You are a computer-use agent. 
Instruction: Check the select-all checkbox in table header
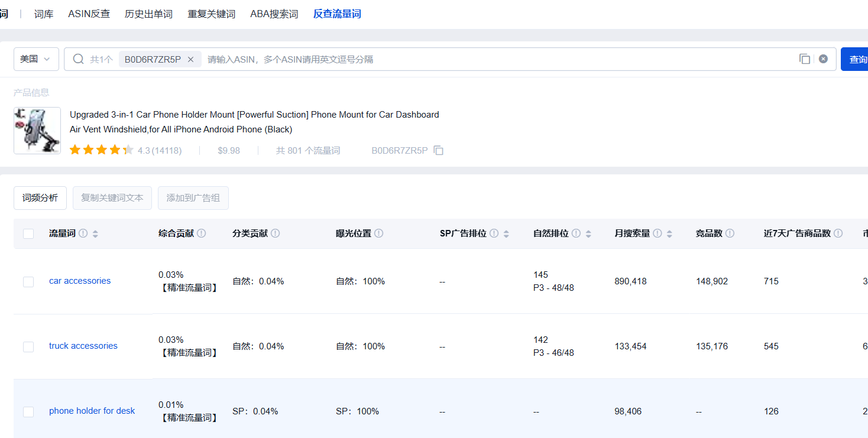[x=28, y=234]
